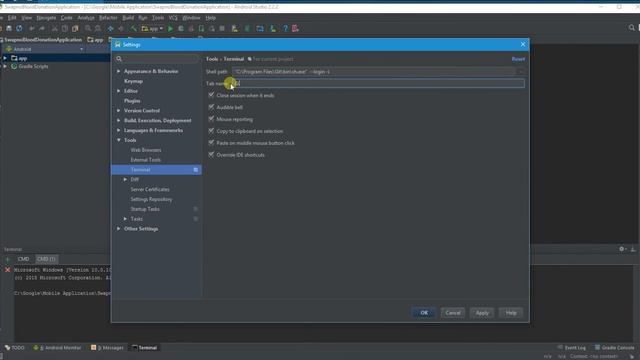The width and height of the screenshot is (640, 360).
Task: Open Terminal panel gear settings icon
Action: pyautogui.click(x=622, y=249)
